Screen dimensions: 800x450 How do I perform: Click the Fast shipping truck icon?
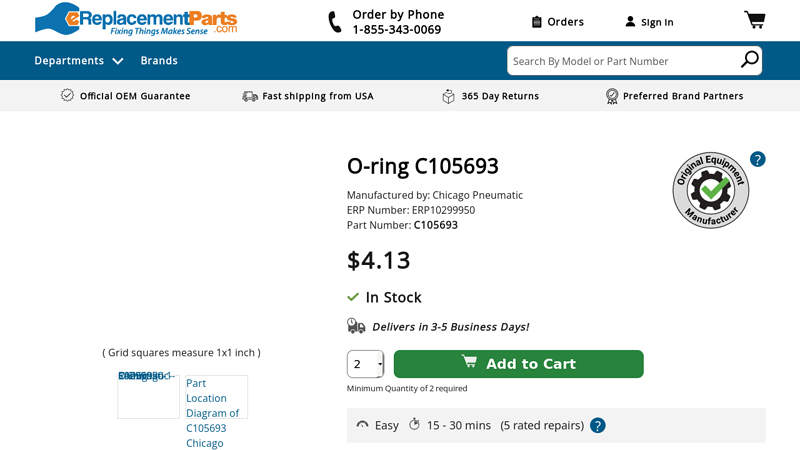250,96
